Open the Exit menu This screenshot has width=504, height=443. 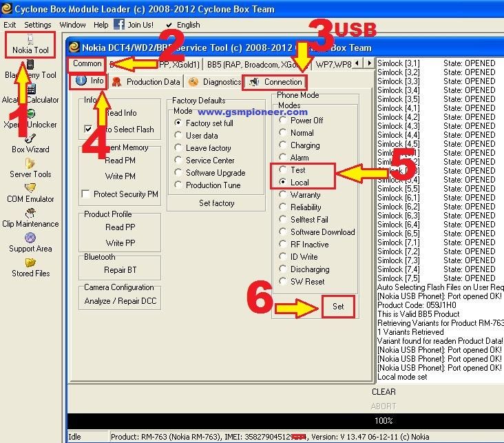(10, 25)
